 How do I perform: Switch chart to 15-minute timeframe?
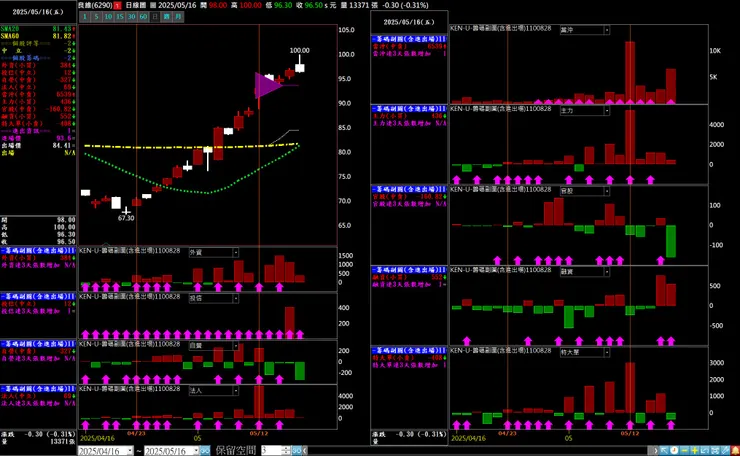119,17
